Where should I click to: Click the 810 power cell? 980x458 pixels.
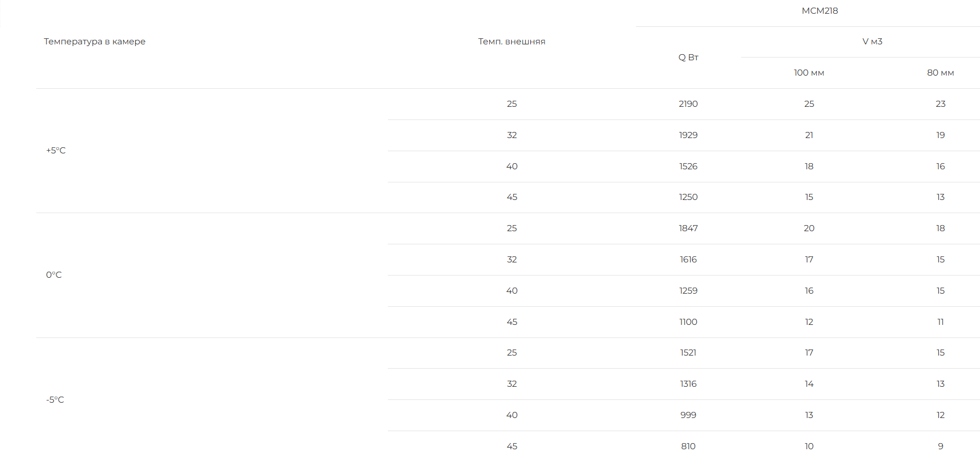(688, 446)
